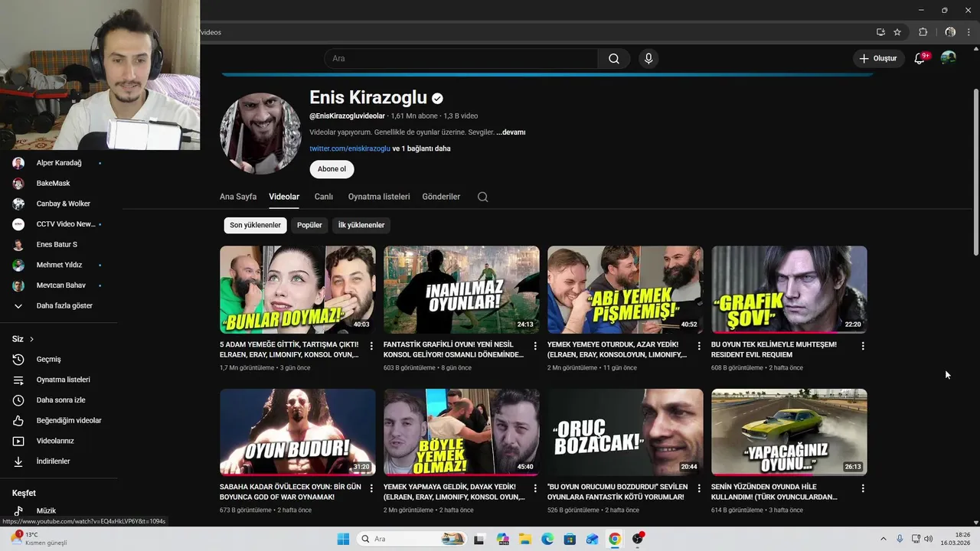
Task: Click the taskbar volume icon
Action: [x=929, y=539]
